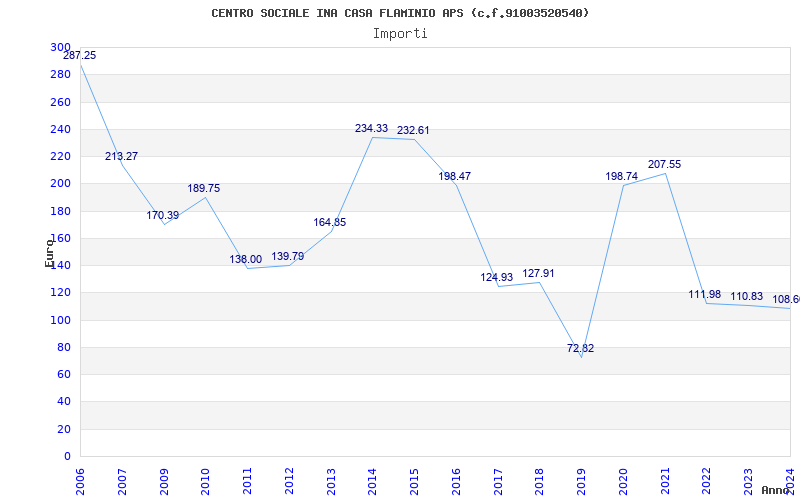Select x-axis year 2023

tap(748, 482)
